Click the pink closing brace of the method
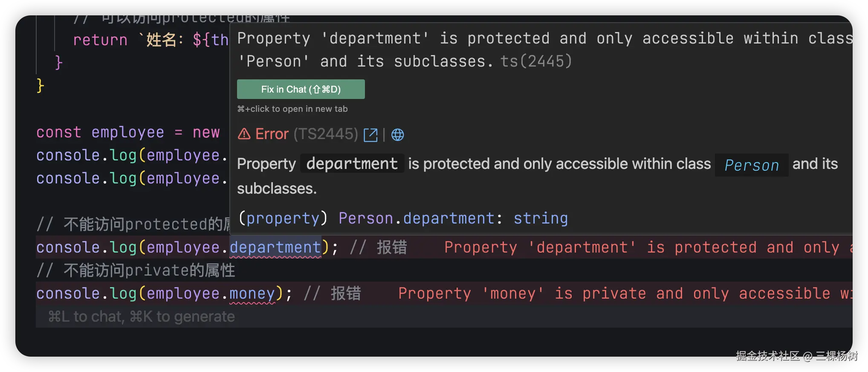Image resolution: width=868 pixels, height=372 pixels. click(x=59, y=63)
